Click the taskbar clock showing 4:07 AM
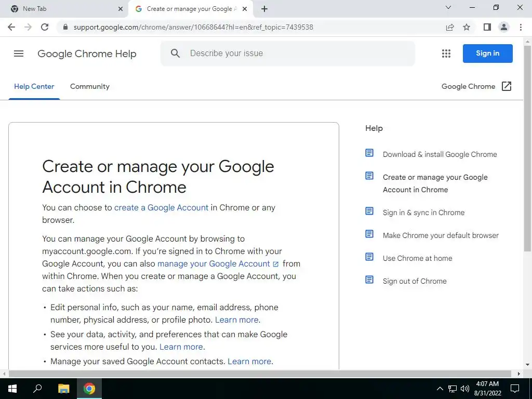The height and width of the screenshot is (399, 532). pos(487,389)
